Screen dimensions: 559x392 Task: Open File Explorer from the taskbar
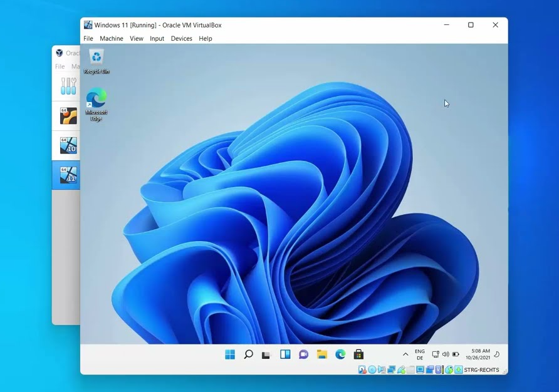click(x=321, y=354)
